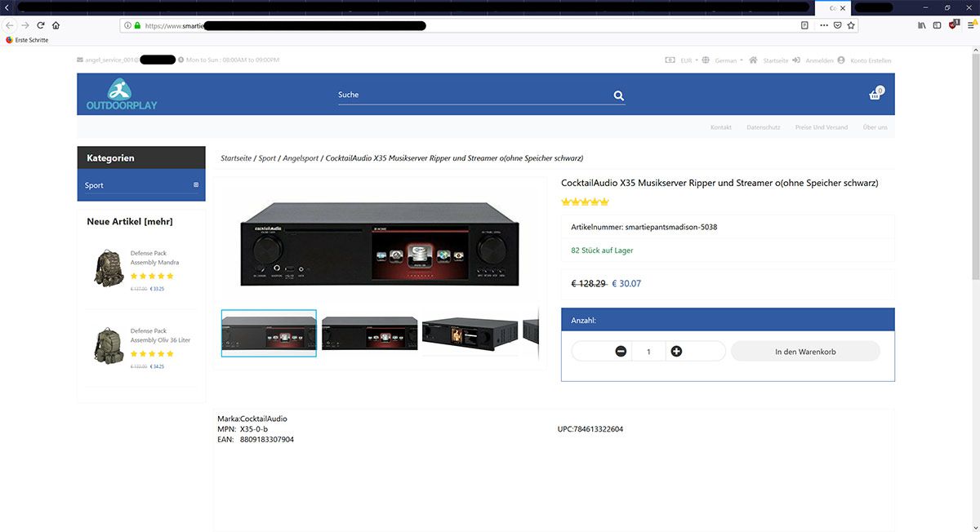Open Defense Pack Assembly Mandra backpack image
The height and width of the screenshot is (532, 980).
click(x=107, y=269)
